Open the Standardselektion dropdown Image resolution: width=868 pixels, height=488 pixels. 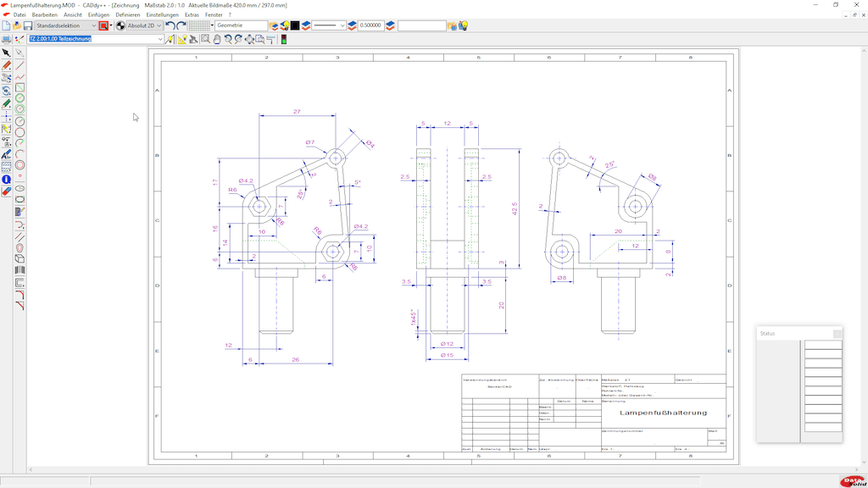coord(93,25)
